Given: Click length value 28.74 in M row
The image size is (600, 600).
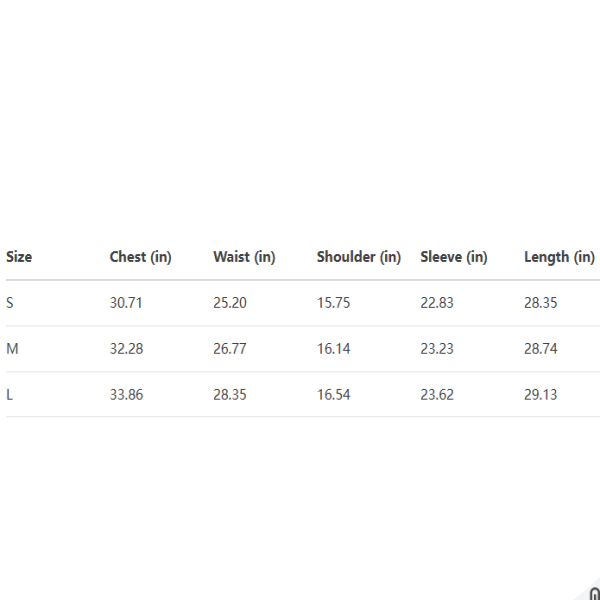Looking at the screenshot, I should click(x=541, y=349).
